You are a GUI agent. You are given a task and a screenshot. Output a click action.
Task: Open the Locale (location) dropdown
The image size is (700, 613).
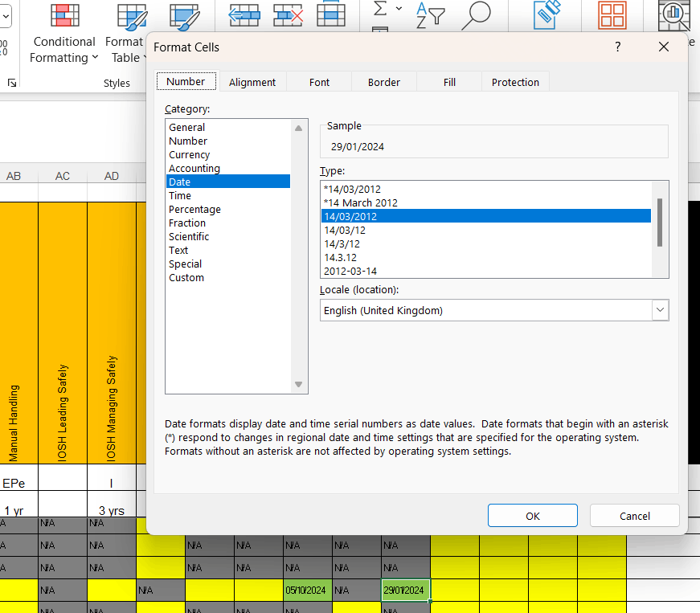coord(660,310)
